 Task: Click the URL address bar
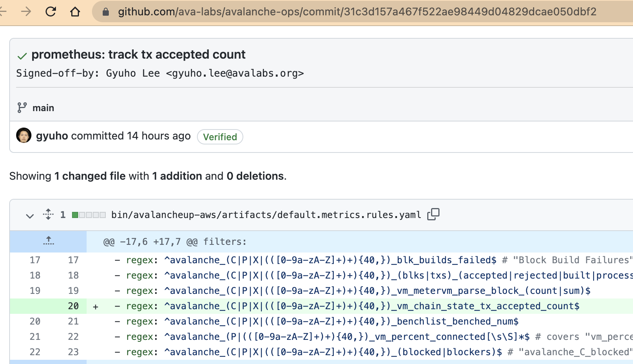(x=356, y=12)
